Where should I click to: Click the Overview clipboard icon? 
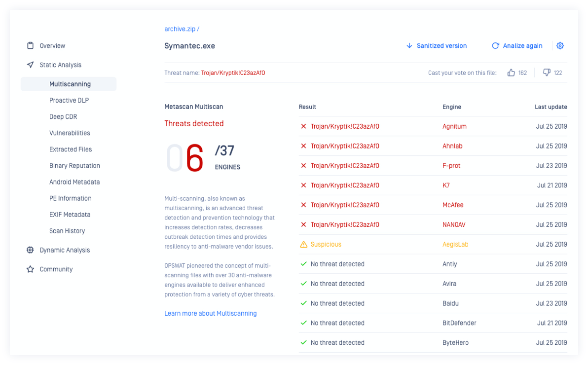point(30,46)
